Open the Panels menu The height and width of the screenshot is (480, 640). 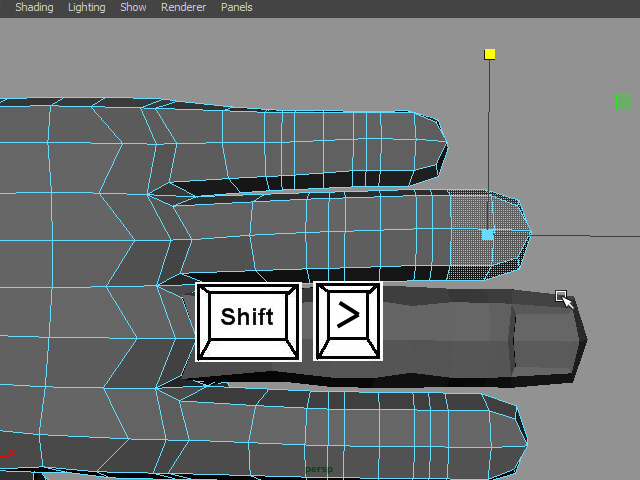click(x=237, y=7)
